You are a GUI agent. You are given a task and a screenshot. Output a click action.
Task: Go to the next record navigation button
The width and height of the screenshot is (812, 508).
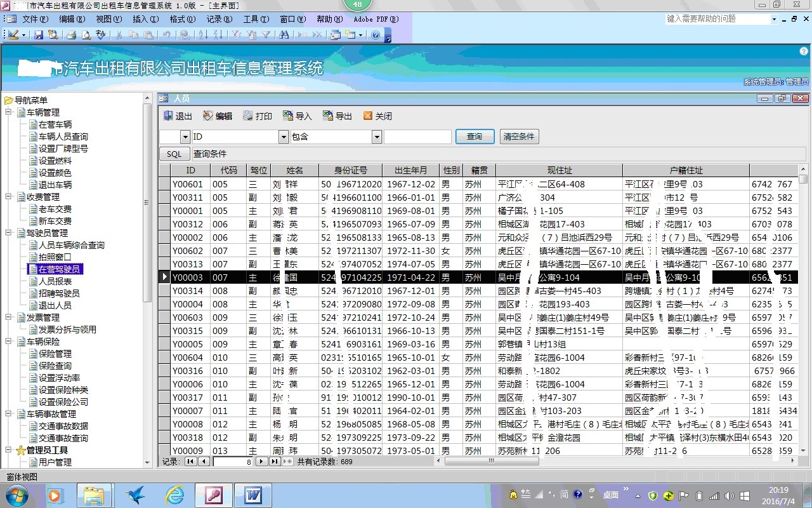pyautogui.click(x=261, y=462)
